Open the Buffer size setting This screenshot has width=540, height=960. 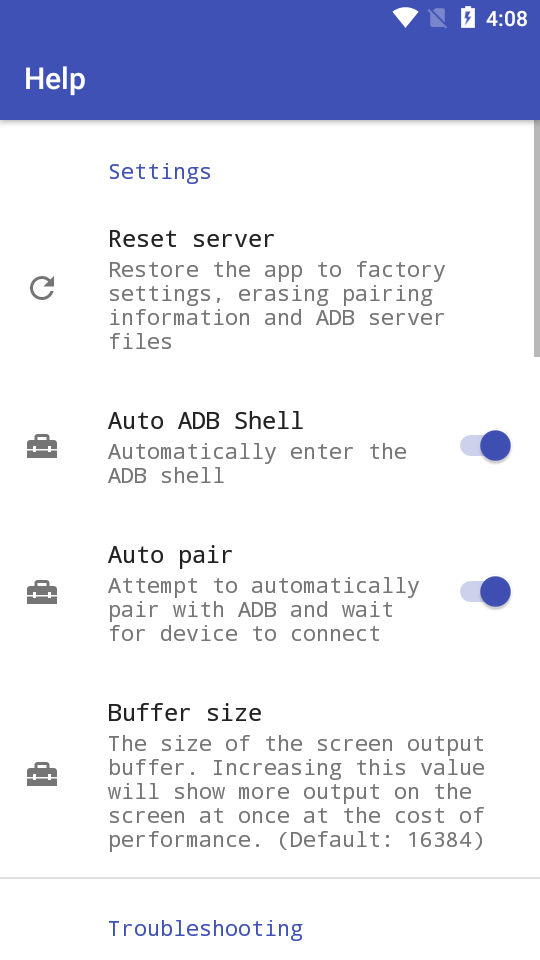[270, 774]
